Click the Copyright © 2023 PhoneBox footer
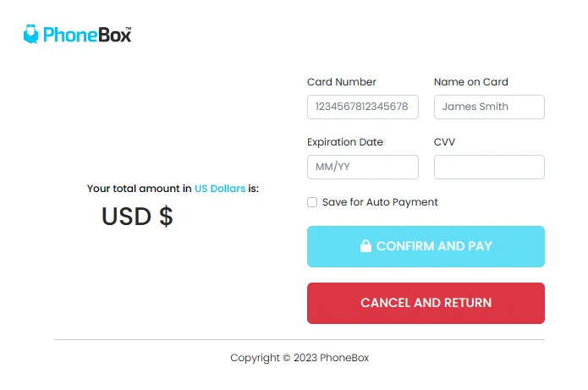Screen dimensions: 588x390 point(299,358)
